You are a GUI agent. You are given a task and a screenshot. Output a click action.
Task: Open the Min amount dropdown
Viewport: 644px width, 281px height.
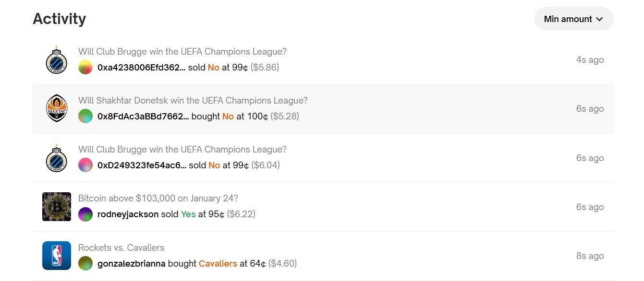pyautogui.click(x=573, y=19)
